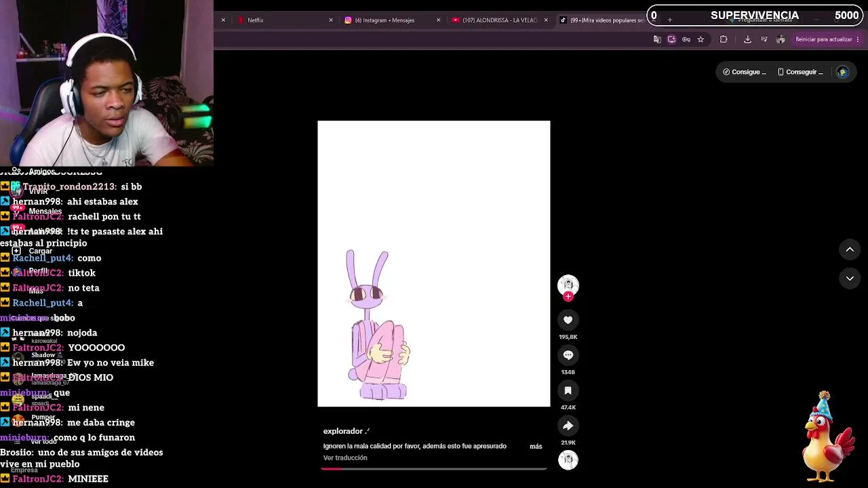The height and width of the screenshot is (488, 868).
Task: Open the browser downloads icon
Action: click(747, 39)
